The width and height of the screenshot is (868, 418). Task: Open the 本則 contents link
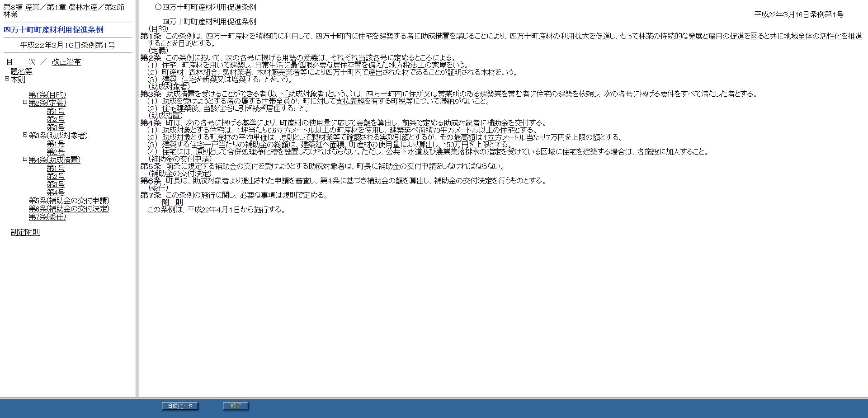(18, 80)
